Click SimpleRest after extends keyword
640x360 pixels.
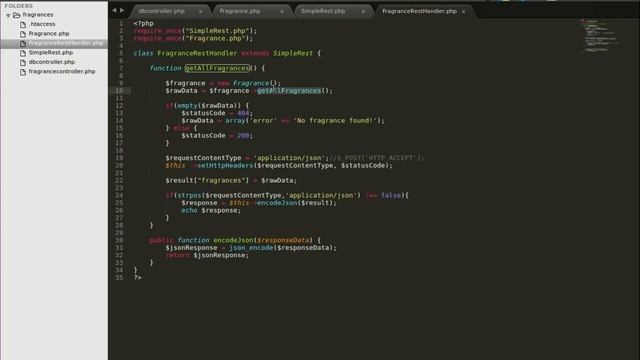[293, 53]
